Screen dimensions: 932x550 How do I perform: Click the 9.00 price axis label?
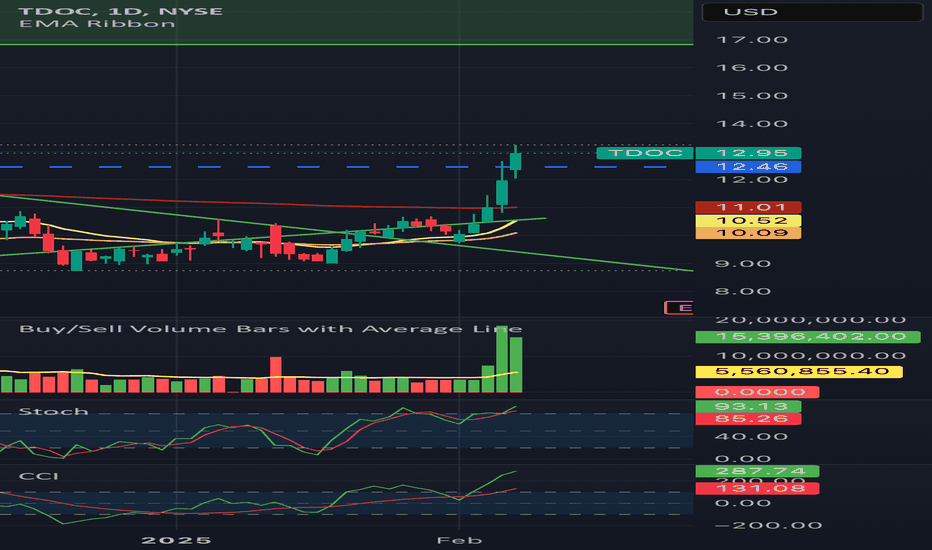click(743, 263)
